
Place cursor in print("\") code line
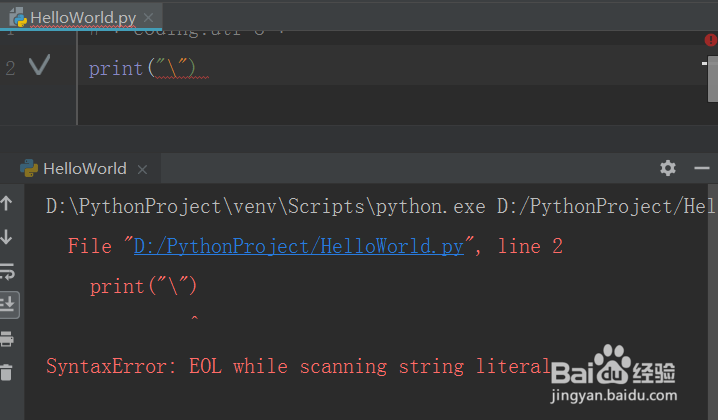tap(142, 69)
